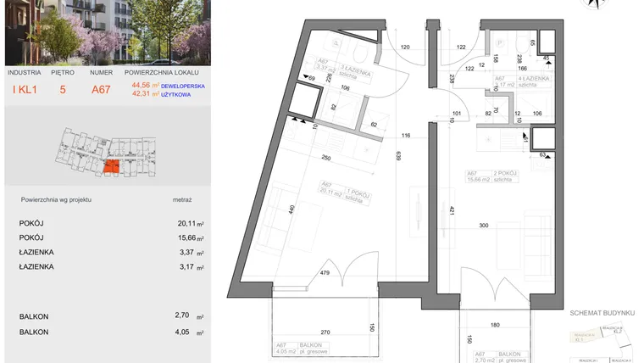Click the BALKON row with 2,70 m²
Screen dimensions: 644x363
[x=111, y=316]
